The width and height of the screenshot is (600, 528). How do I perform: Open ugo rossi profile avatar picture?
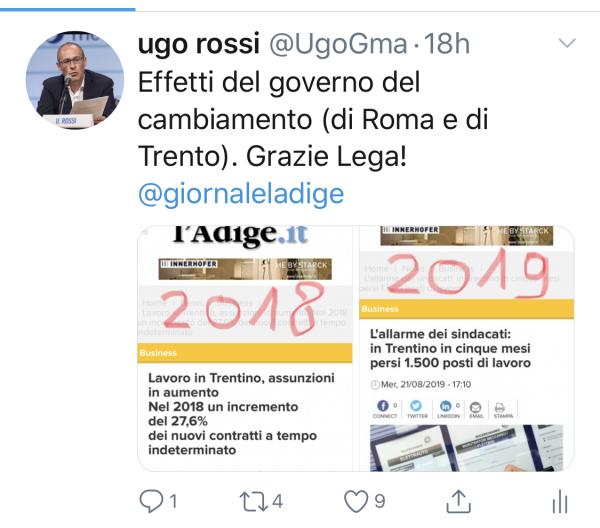pyautogui.click(x=75, y=80)
